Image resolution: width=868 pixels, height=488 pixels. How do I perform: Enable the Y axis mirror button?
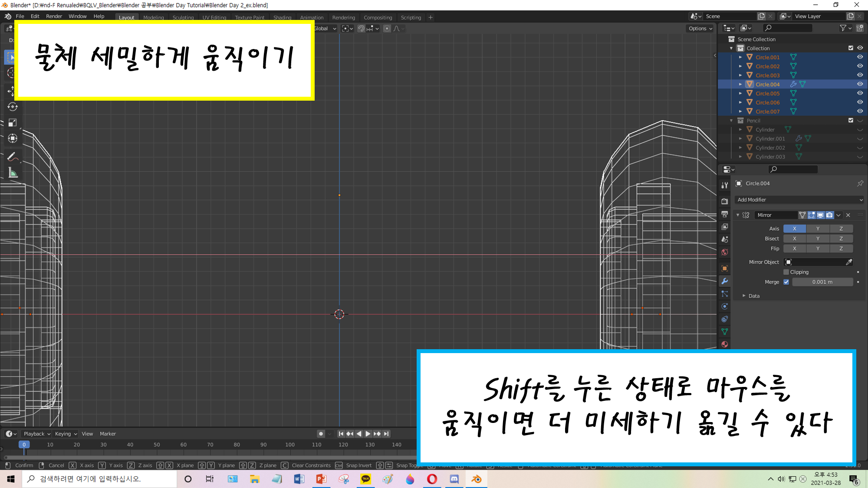point(818,229)
